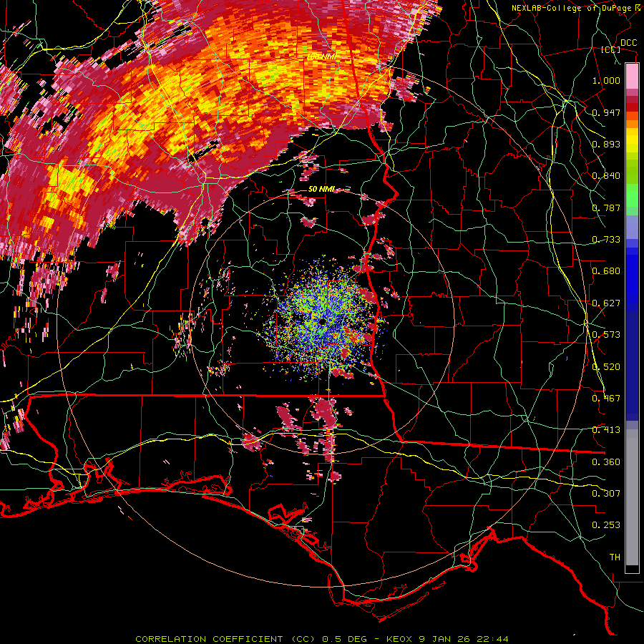Click the 50 NMI range ring label

(322, 189)
